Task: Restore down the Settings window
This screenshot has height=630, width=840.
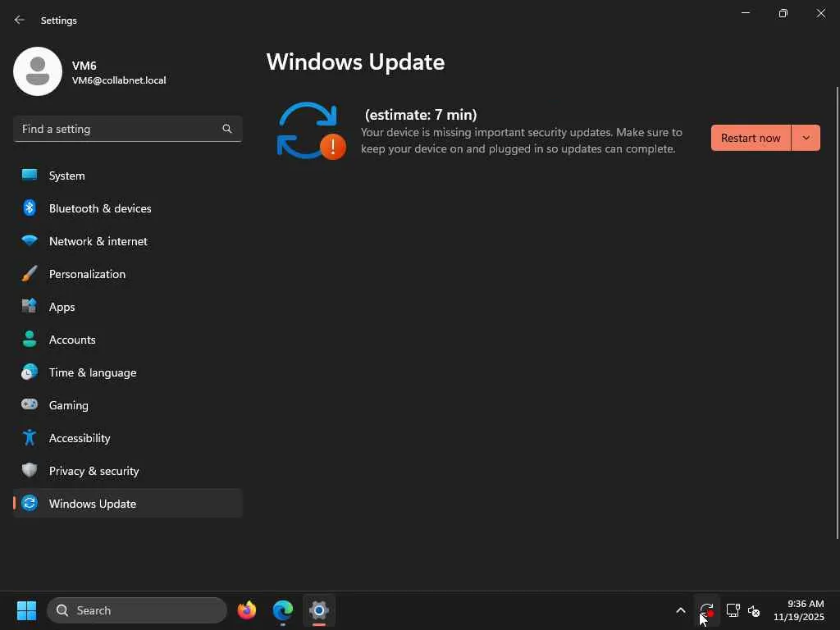Action: pos(783,13)
